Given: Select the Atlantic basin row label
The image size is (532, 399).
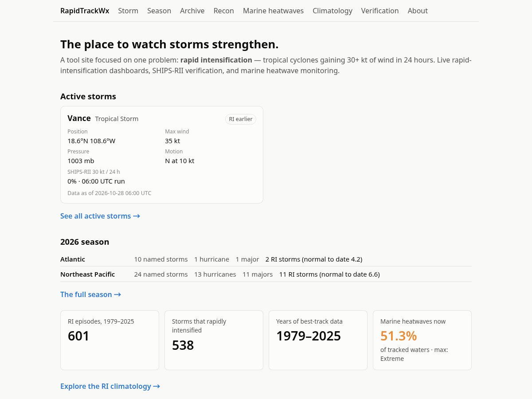Looking at the screenshot, I should click(x=73, y=259).
